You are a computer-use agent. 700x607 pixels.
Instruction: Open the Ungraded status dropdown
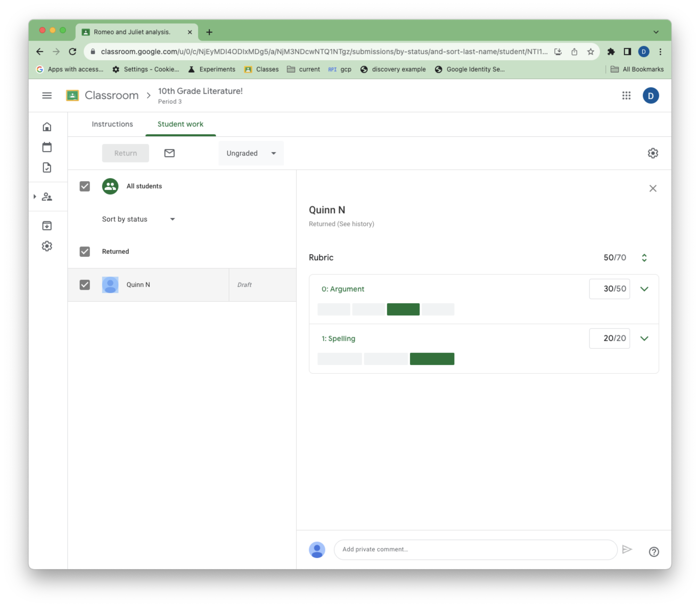249,153
